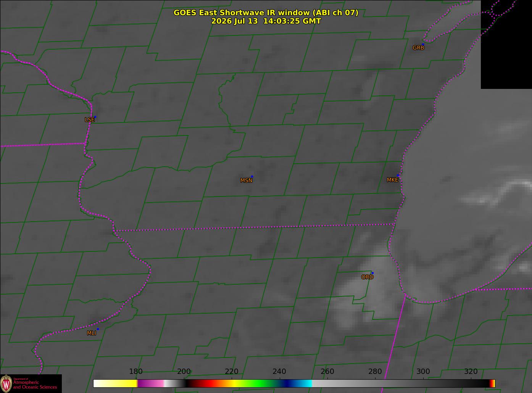Click the 180 tick label on colorbar
The height and width of the screenshot is (393, 532).
click(x=136, y=371)
